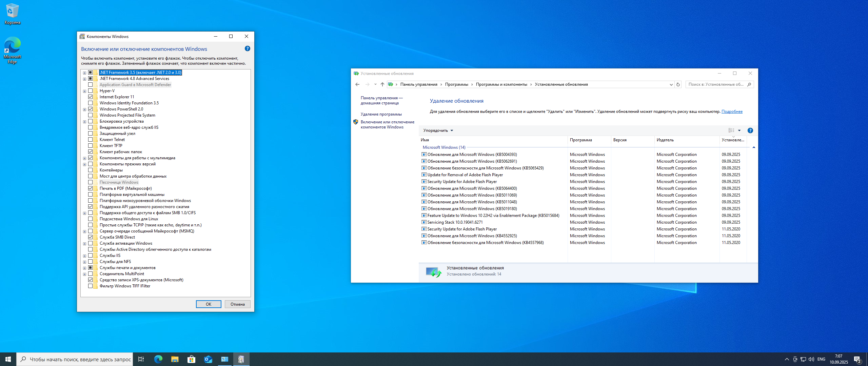868x366 pixels.
Task: Click the search magnifier in Installed Updates
Action: (x=749, y=84)
